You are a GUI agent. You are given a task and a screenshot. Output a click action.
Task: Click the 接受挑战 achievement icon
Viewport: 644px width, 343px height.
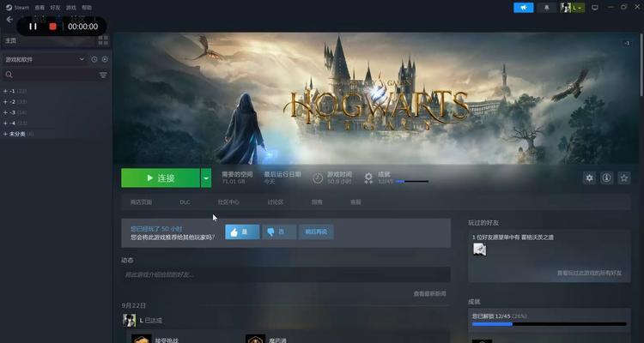[142, 339]
